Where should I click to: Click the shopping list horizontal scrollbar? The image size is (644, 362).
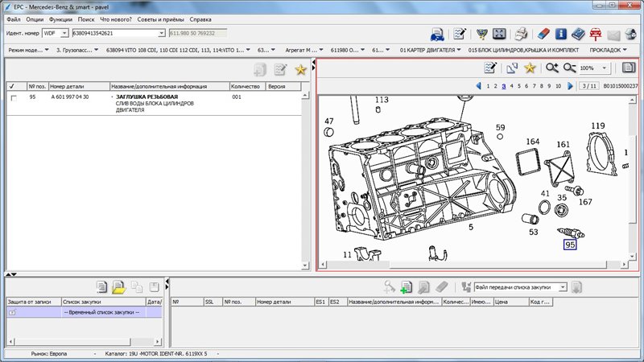click(85, 341)
